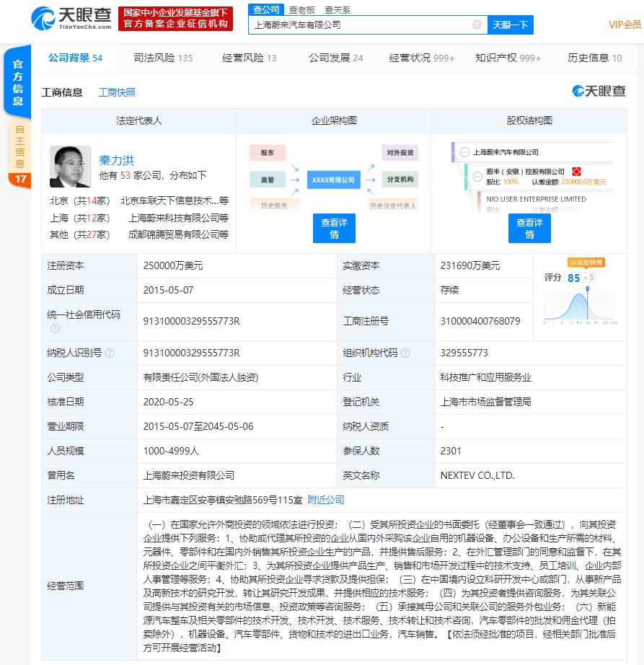Open 经营风险 tab
The width and height of the screenshot is (644, 665).
pos(250,58)
